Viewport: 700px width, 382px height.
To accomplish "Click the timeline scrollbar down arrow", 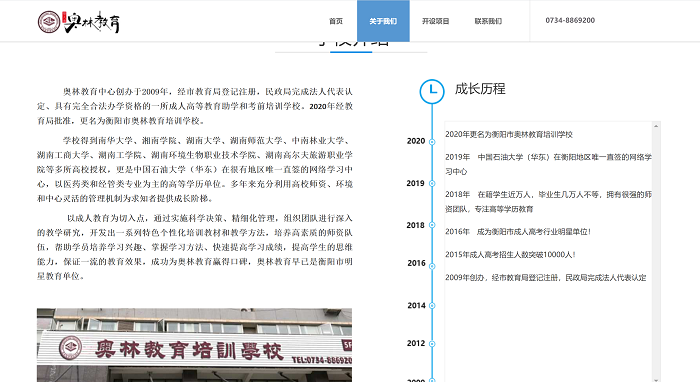I will coord(656,379).
